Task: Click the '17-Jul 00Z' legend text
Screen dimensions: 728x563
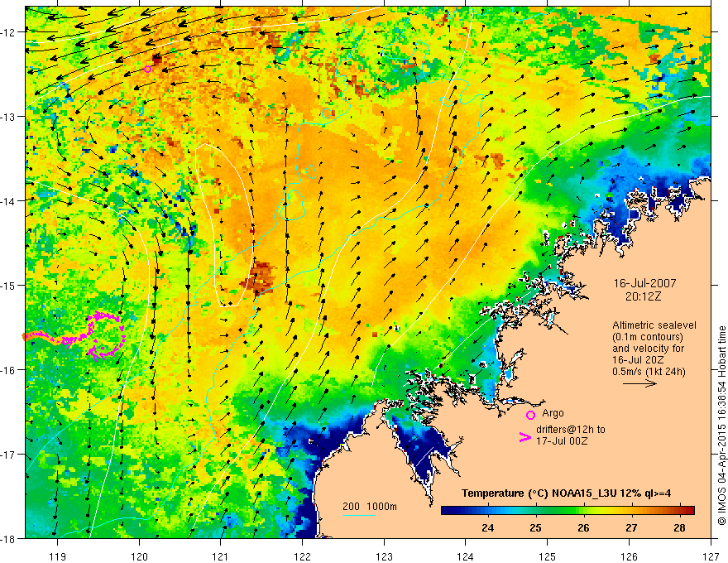Action: coord(562,440)
